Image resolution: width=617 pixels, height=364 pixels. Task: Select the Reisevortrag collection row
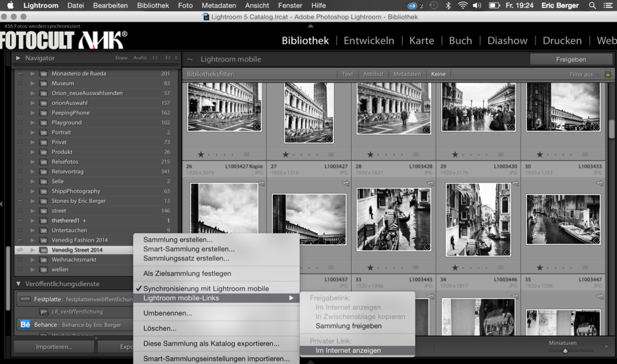[x=94, y=172]
